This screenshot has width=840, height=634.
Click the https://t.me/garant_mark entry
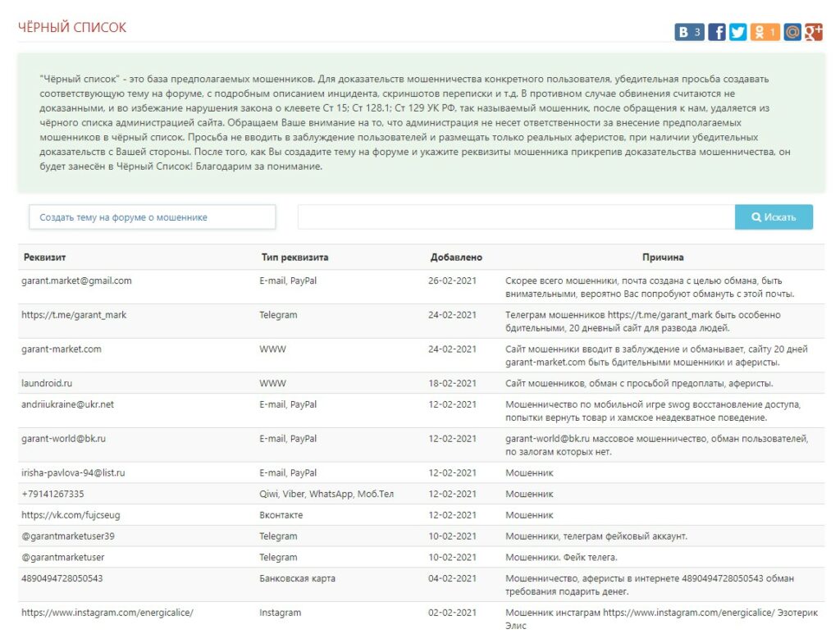pyautogui.click(x=74, y=315)
